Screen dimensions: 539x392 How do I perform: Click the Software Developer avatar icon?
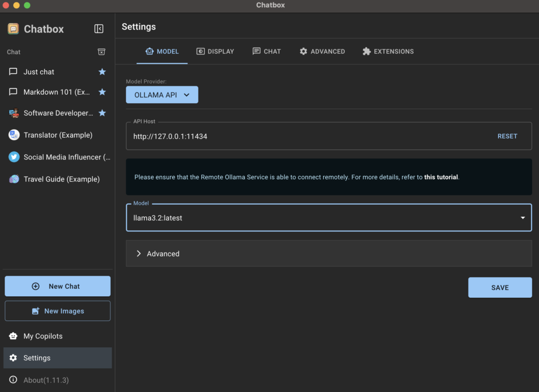(x=14, y=113)
